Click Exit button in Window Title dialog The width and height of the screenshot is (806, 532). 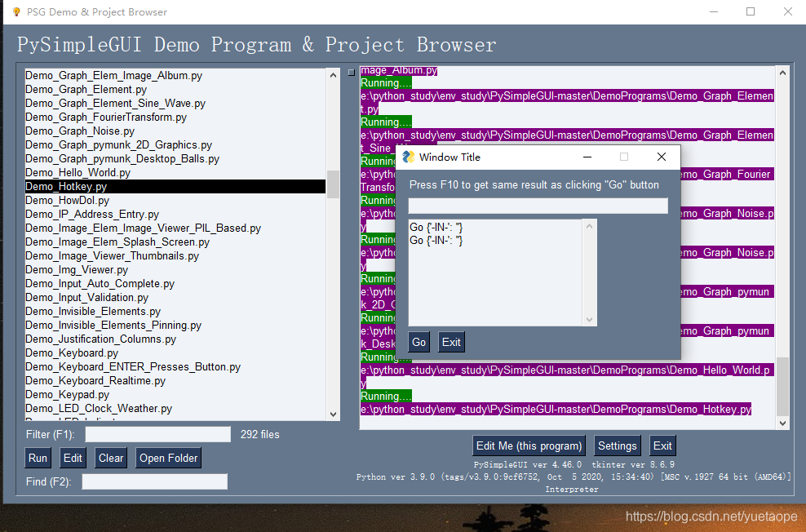coord(451,342)
